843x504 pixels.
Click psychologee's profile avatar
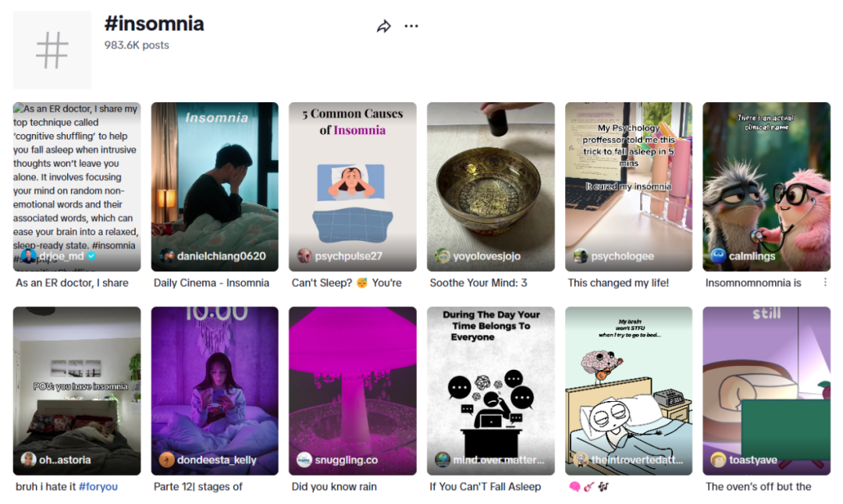click(x=581, y=256)
